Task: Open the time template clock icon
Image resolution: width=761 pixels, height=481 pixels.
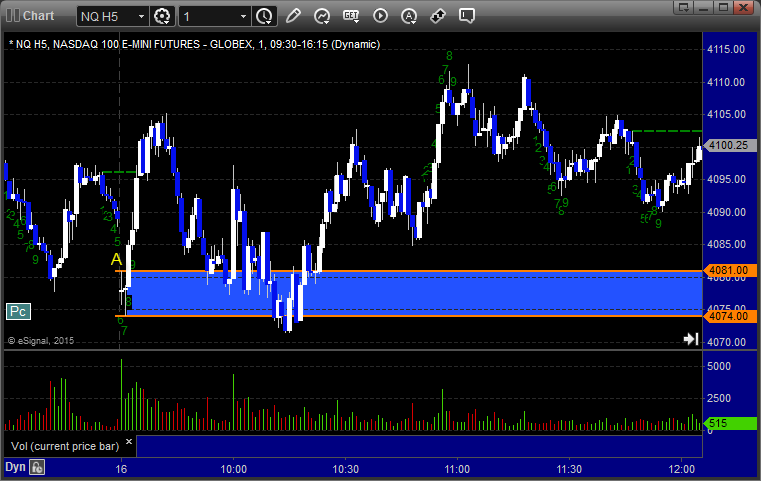Action: (264, 16)
